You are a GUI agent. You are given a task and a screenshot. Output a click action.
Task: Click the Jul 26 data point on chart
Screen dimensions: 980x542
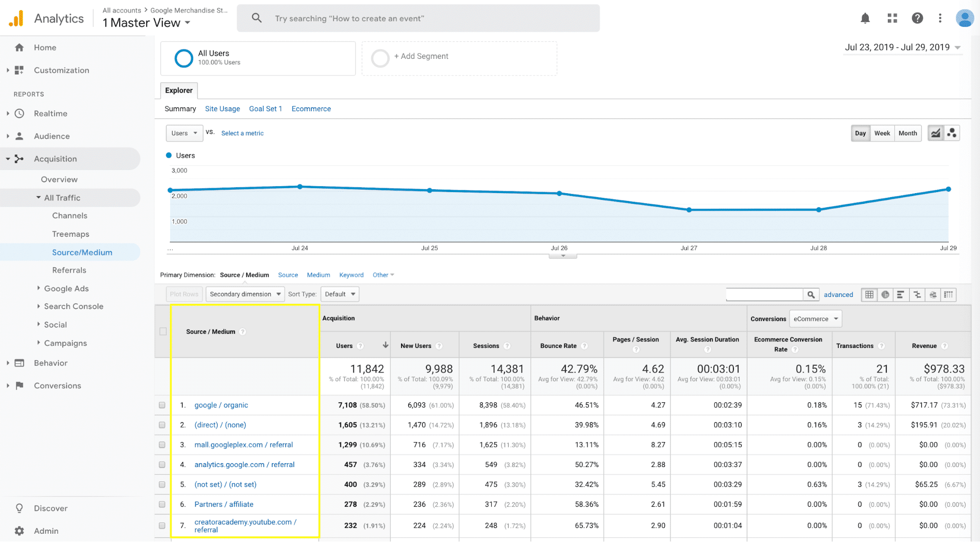click(559, 194)
